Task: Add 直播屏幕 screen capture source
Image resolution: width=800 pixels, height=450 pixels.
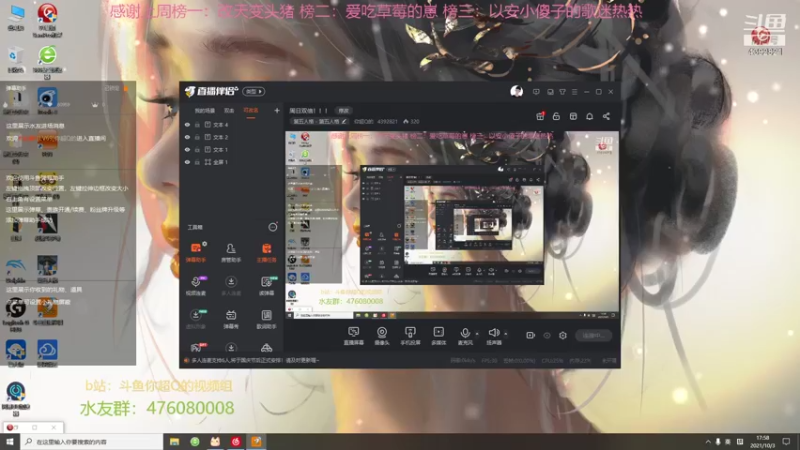Action: click(354, 336)
